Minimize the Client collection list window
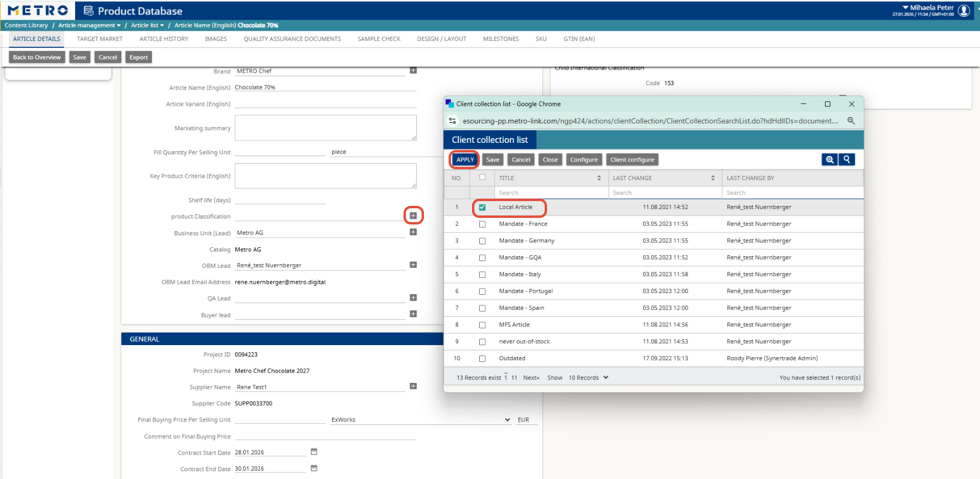The image size is (980, 479). pyautogui.click(x=803, y=104)
